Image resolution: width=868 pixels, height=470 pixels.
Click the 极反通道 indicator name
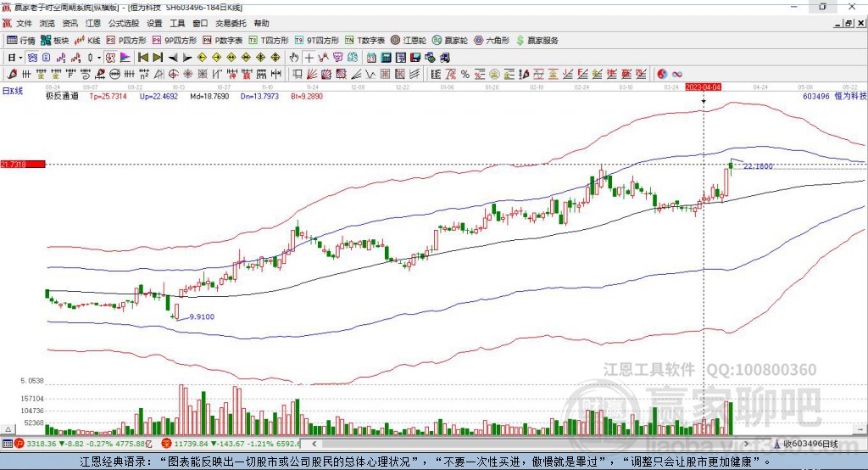coord(62,97)
